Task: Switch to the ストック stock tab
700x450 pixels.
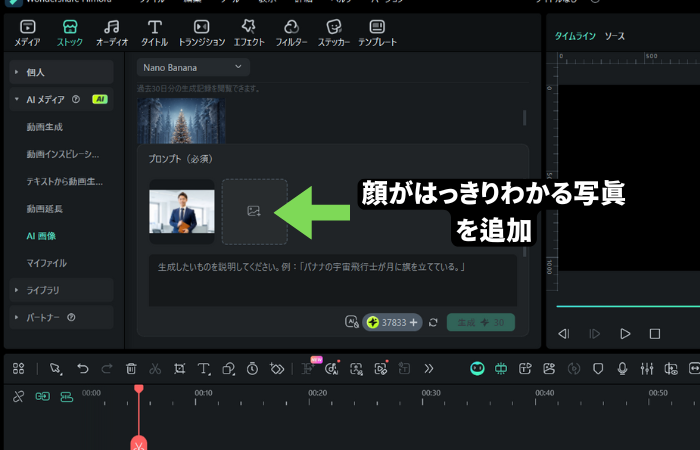Action: tap(70, 33)
